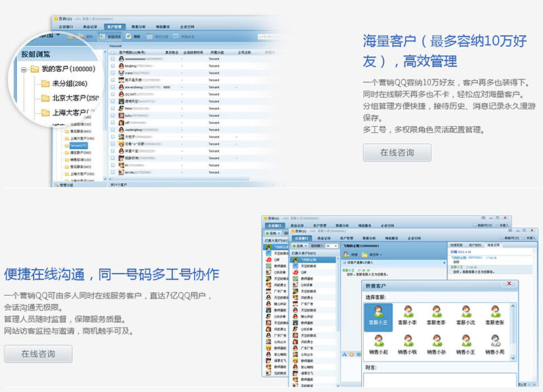Viewport: 543px width, 392px height.
Task: Dismiss the 该客户是第1次接入 notice bar
Action: (x=445, y=263)
